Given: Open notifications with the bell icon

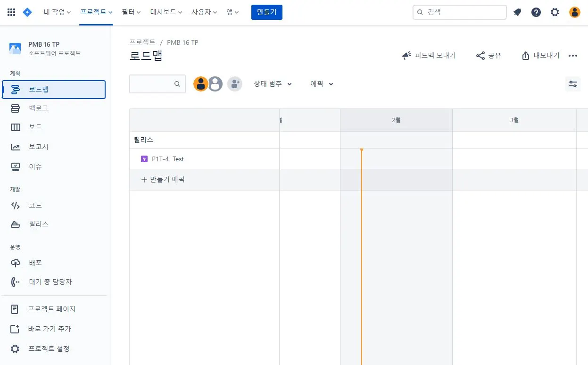Looking at the screenshot, I should coord(517,12).
